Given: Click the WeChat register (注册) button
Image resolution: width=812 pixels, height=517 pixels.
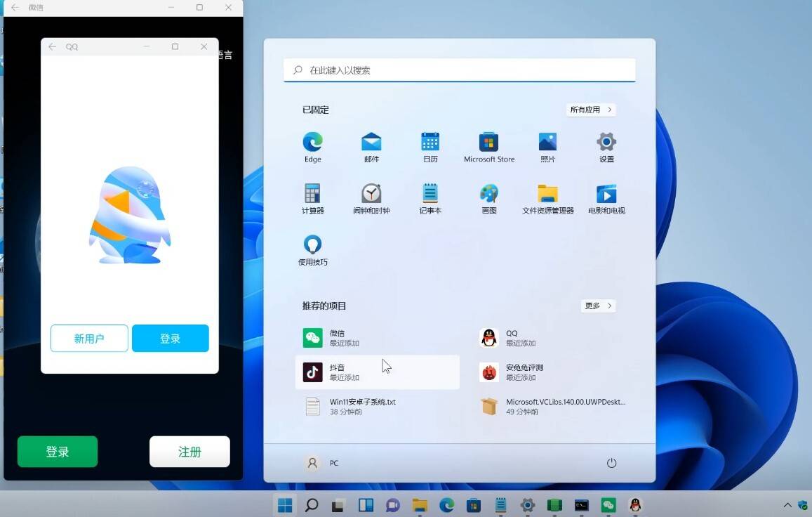Looking at the screenshot, I should [189, 452].
